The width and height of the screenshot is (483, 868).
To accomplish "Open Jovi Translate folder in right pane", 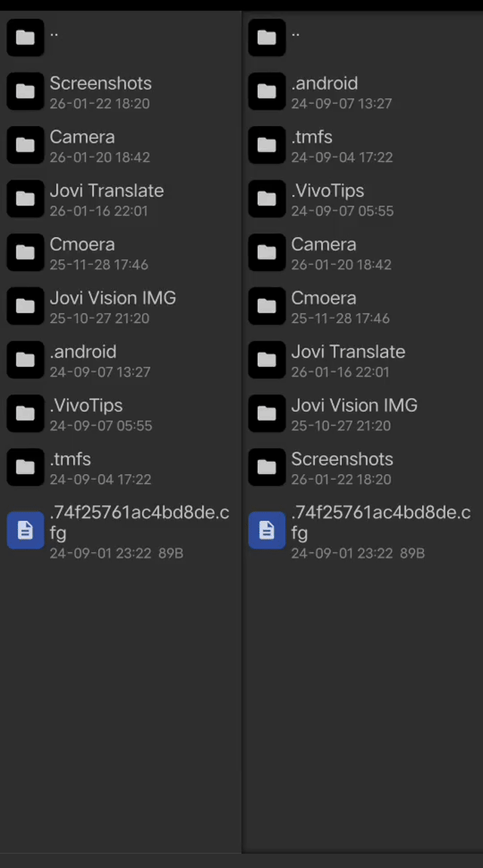I will (x=362, y=360).
